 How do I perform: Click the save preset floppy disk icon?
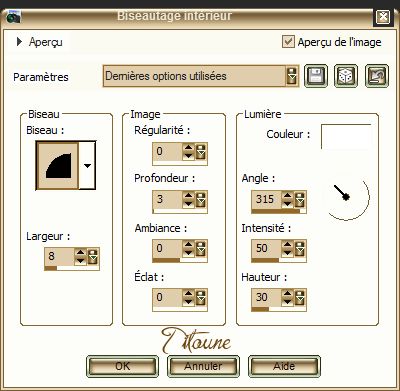pos(316,76)
